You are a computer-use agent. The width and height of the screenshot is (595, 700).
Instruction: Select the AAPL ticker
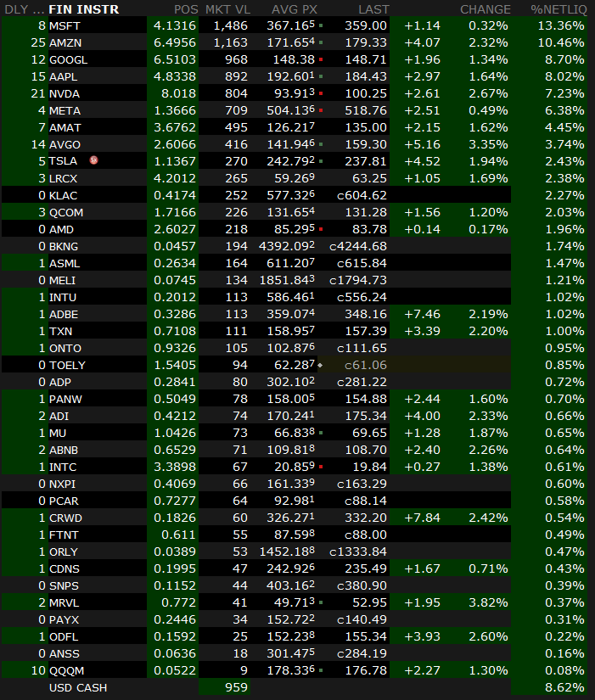click(63, 76)
